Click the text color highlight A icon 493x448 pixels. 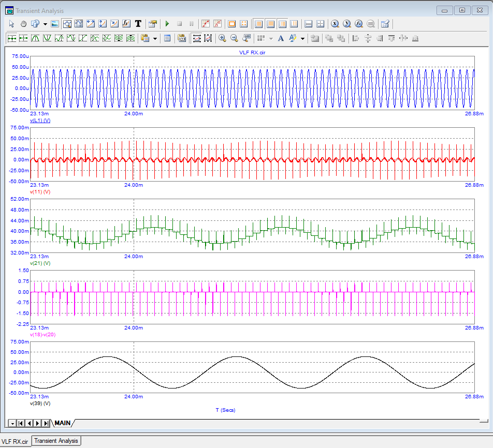pos(293,38)
